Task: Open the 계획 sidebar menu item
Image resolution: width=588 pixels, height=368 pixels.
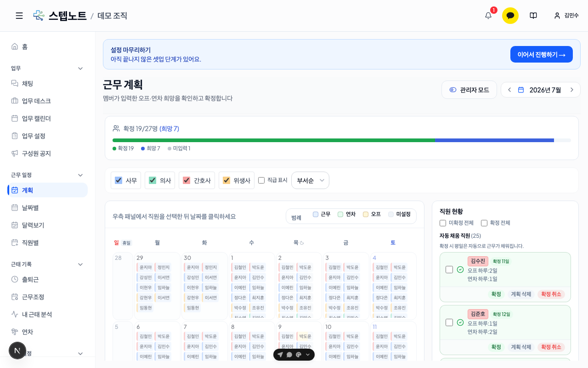Action: pyautogui.click(x=47, y=190)
